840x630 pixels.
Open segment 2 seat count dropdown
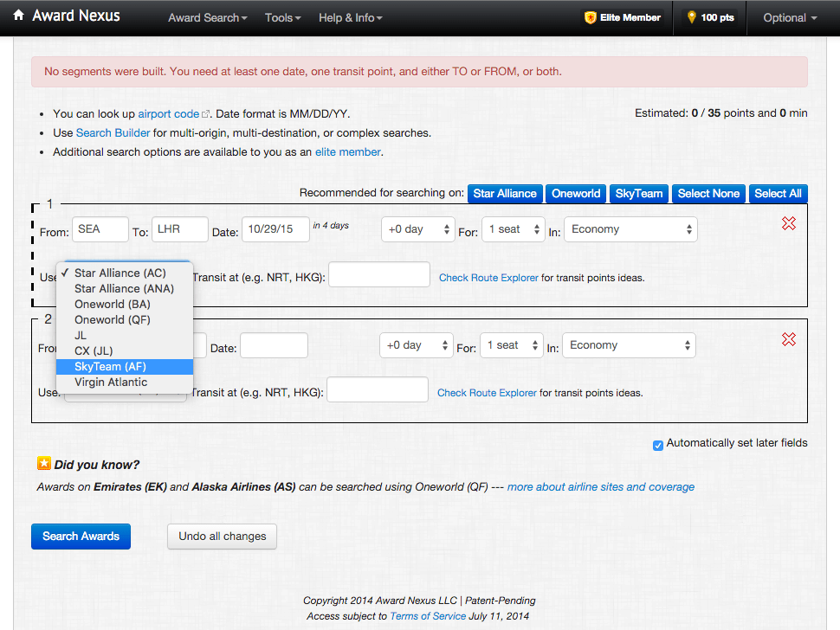(x=512, y=345)
